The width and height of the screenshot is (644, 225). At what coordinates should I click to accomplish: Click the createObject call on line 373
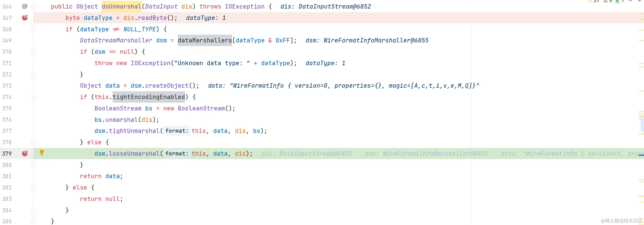pos(167,86)
